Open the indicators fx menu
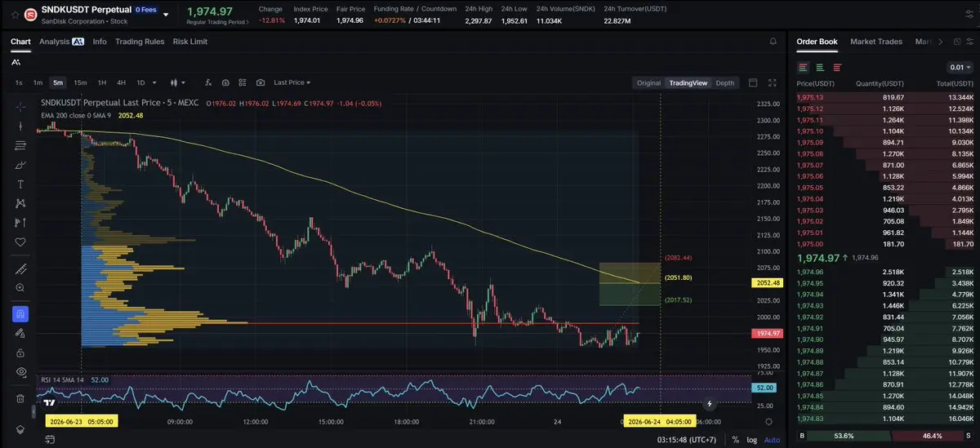 click(207, 82)
